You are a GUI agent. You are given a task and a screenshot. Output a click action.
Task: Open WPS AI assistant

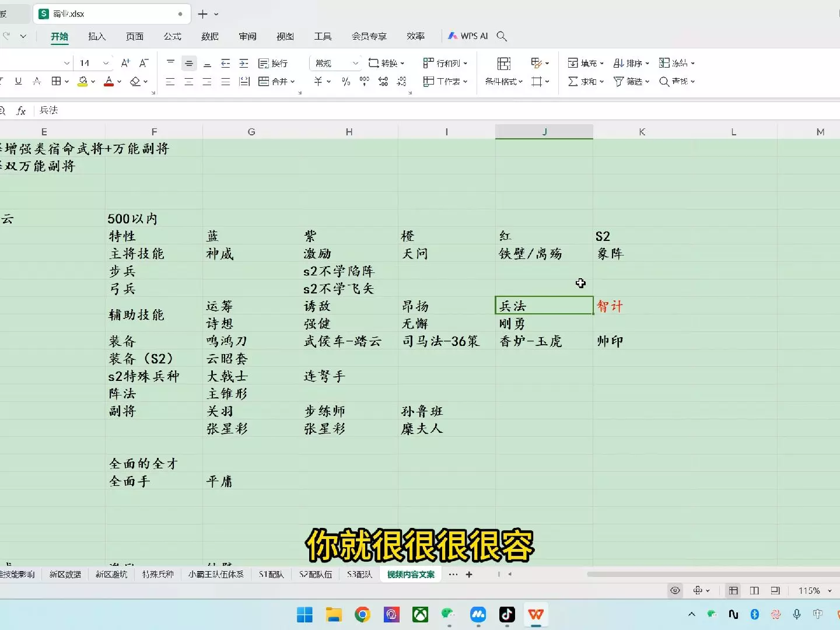(x=468, y=36)
